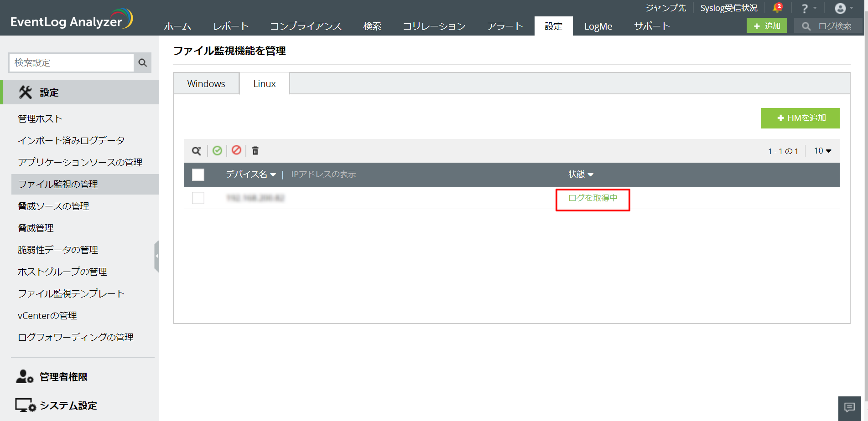868x421 pixels.
Task: Disable monitoring via the red prohibit icon
Action: pos(237,150)
